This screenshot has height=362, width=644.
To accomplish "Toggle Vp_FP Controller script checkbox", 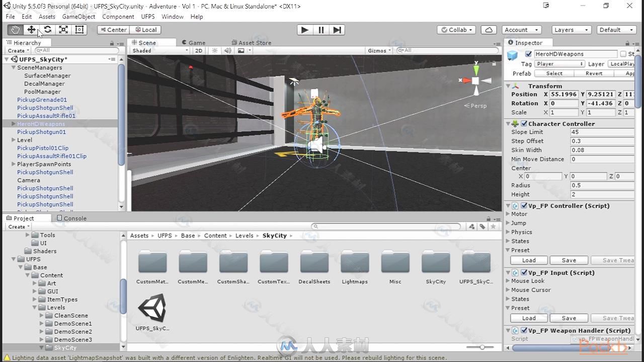I will (524, 206).
